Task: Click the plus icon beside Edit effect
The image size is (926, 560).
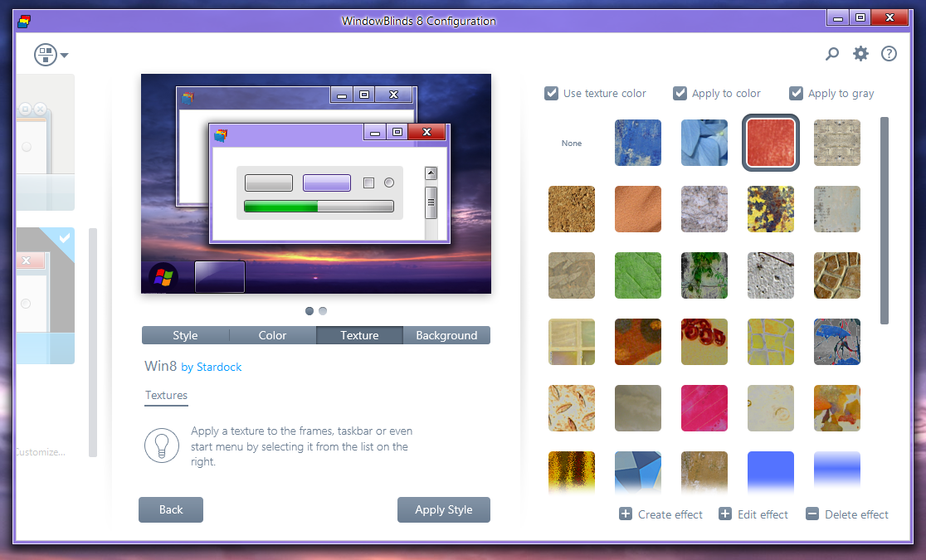Action: click(724, 514)
